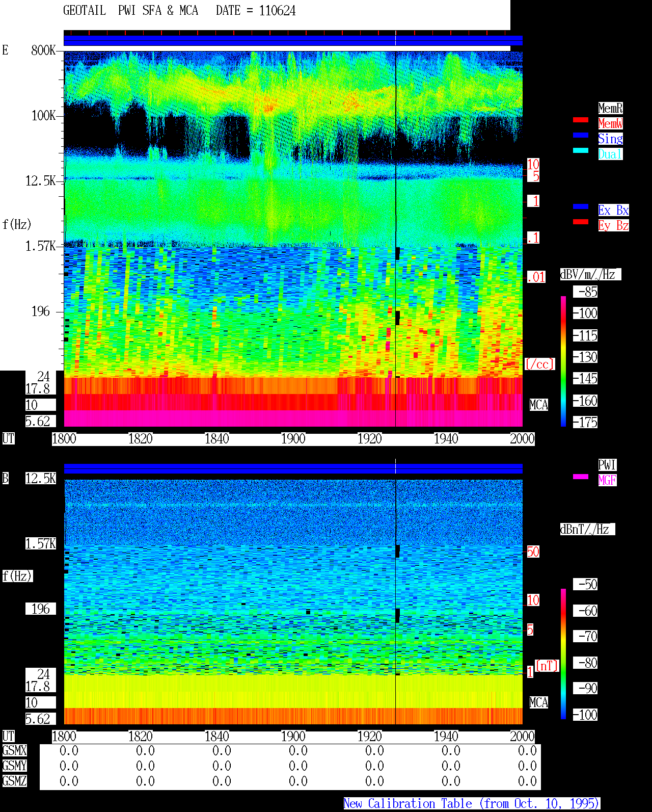Screen dimensions: 652x812
Task: Select the MemR legend label
Action: (610, 108)
